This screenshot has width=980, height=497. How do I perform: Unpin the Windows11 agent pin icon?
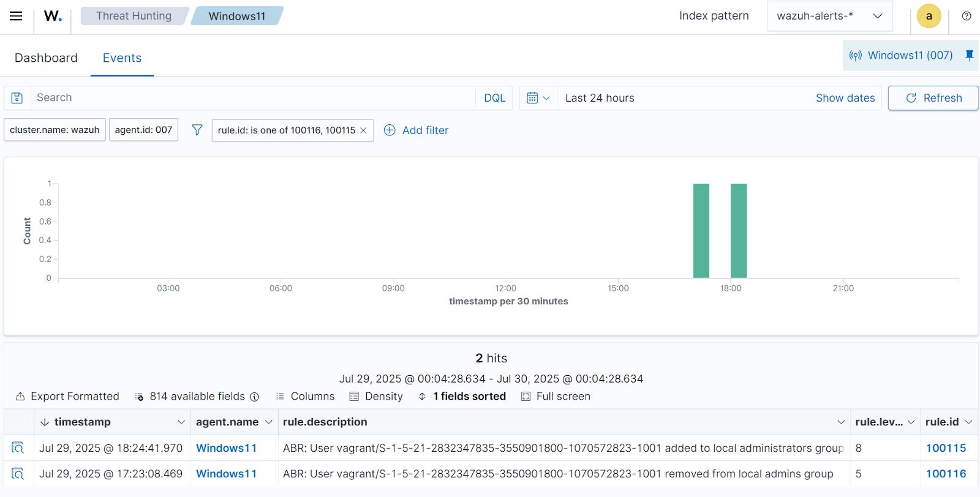coord(969,55)
